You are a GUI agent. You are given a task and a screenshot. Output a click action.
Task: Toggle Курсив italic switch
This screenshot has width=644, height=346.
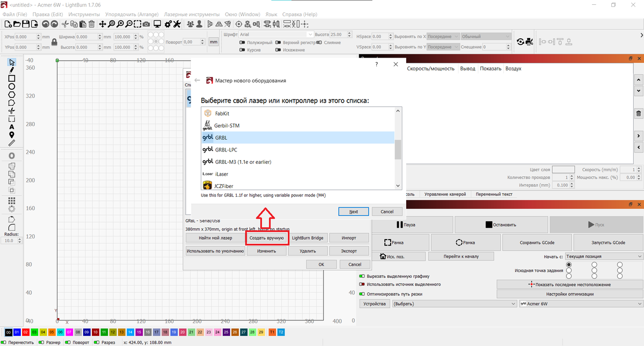pyautogui.click(x=243, y=50)
